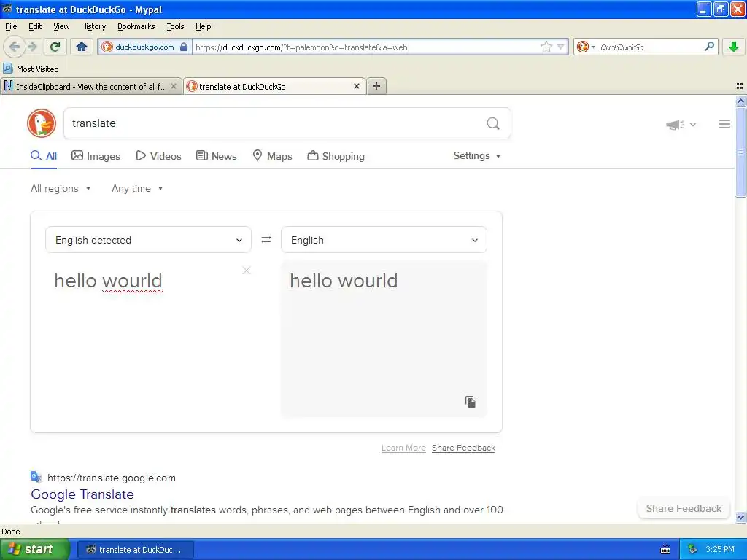Click the scrollbar up arrow
The image size is (747, 560).
[x=740, y=101]
